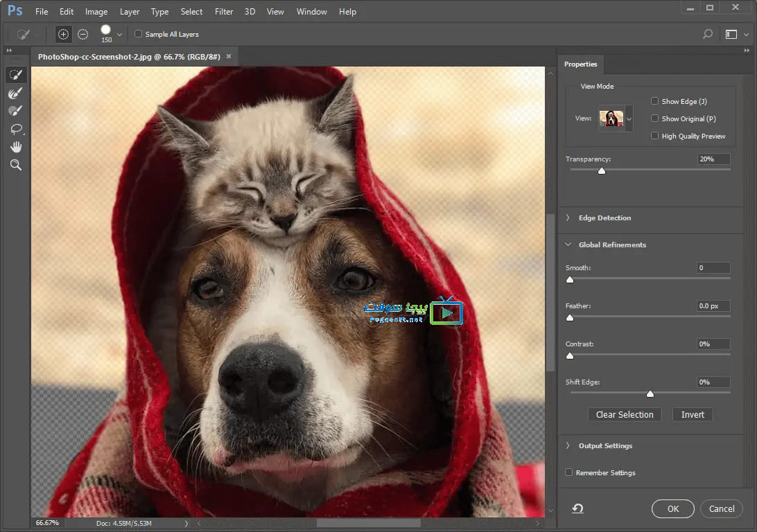The image size is (757, 532).
Task: Open the Filter menu
Action: tap(223, 12)
